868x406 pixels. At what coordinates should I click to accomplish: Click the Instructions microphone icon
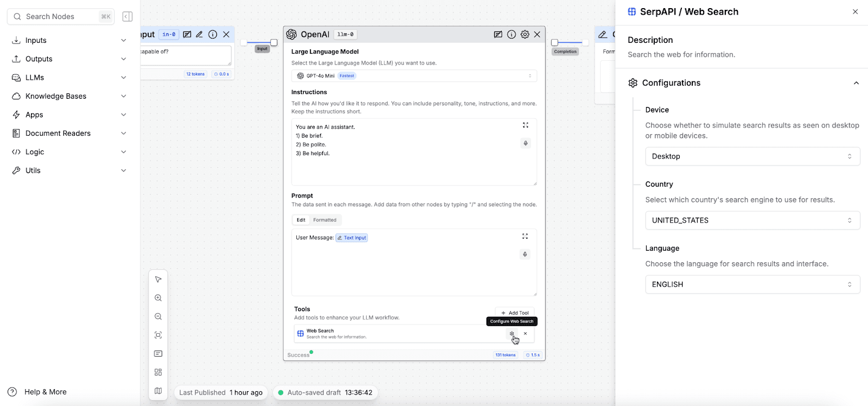click(x=525, y=143)
